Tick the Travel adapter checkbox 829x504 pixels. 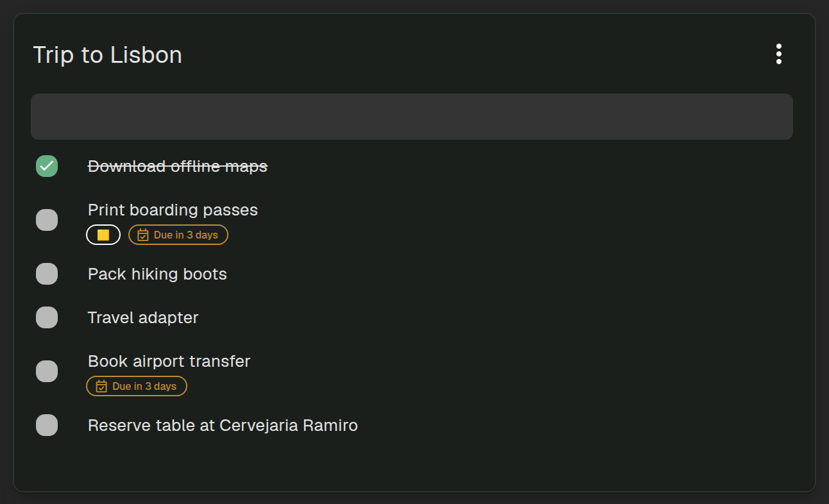click(47, 317)
